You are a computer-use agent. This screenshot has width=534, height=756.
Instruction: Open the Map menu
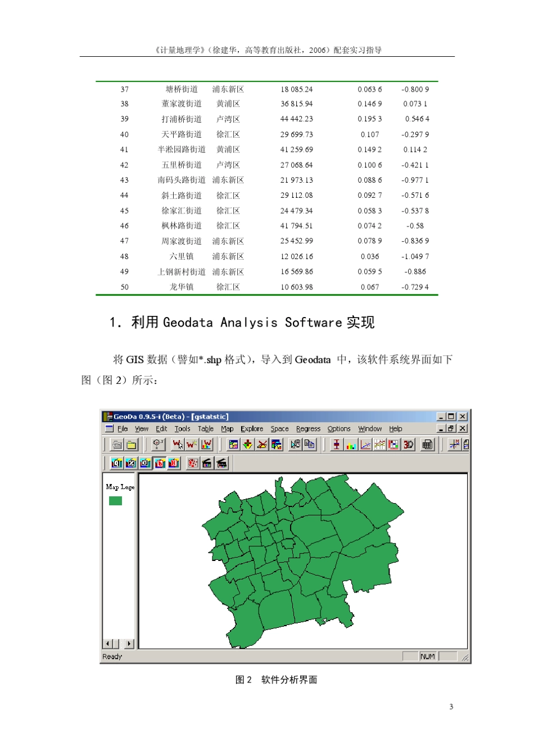(227, 429)
